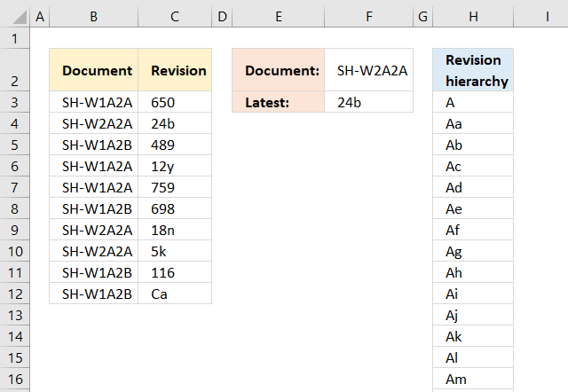This screenshot has width=568, height=392.
Task: Select column G header
Action: [422, 17]
